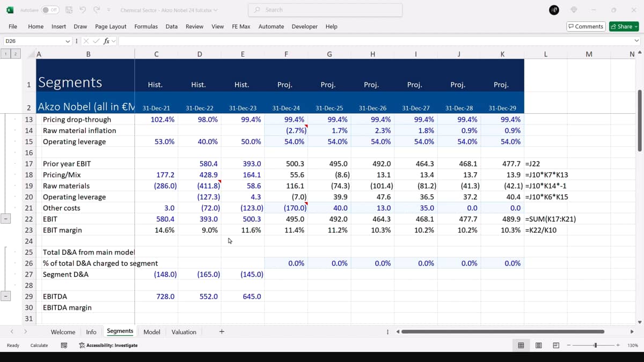Click the Comments button
The height and width of the screenshot is (362, 644).
coord(586,26)
